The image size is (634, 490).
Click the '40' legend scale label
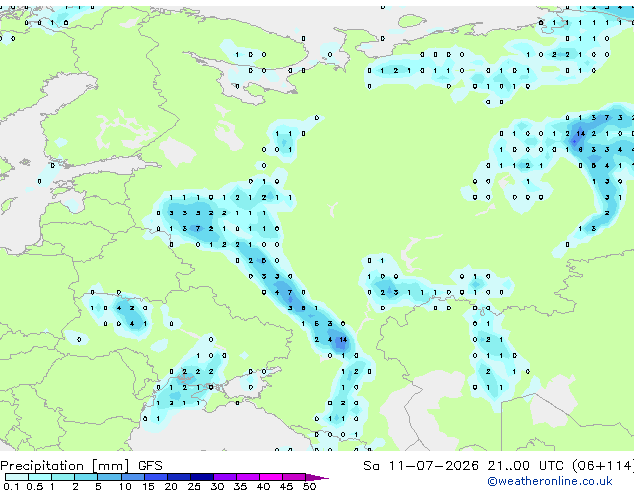coord(263,486)
